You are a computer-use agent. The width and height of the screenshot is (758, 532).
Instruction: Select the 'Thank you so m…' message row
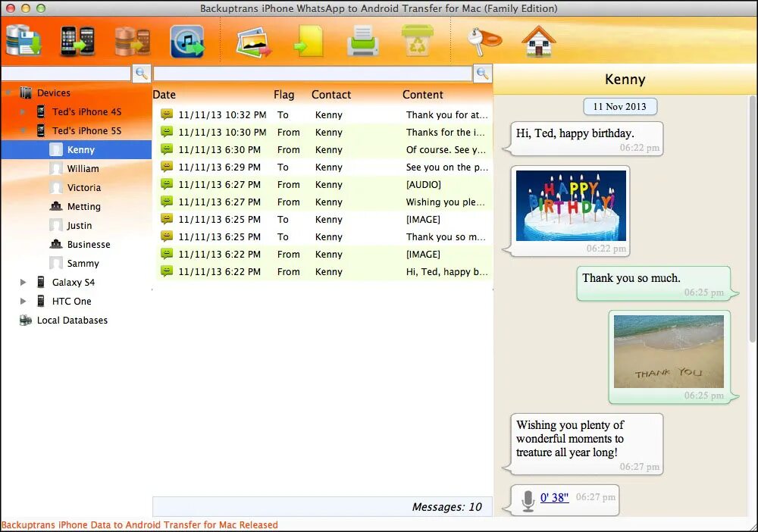tap(323, 236)
